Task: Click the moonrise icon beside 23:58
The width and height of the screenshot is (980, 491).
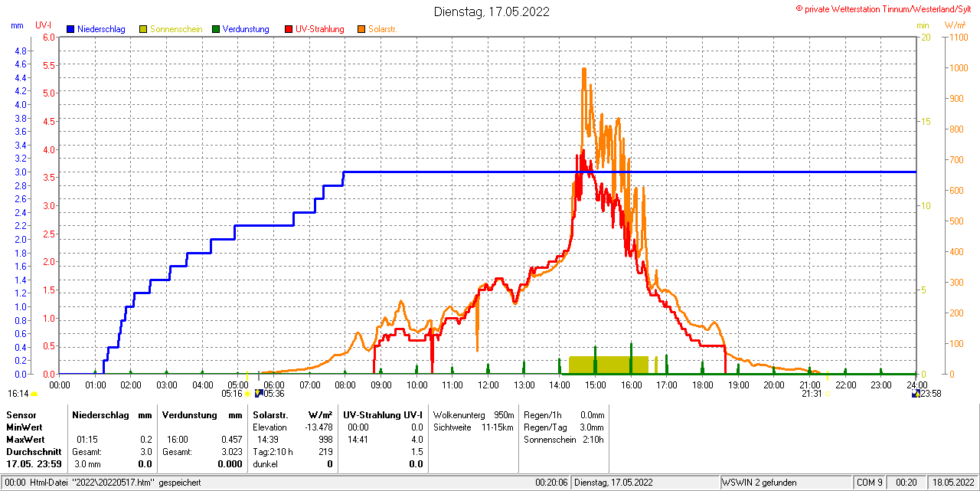Action: pyautogui.click(x=916, y=394)
